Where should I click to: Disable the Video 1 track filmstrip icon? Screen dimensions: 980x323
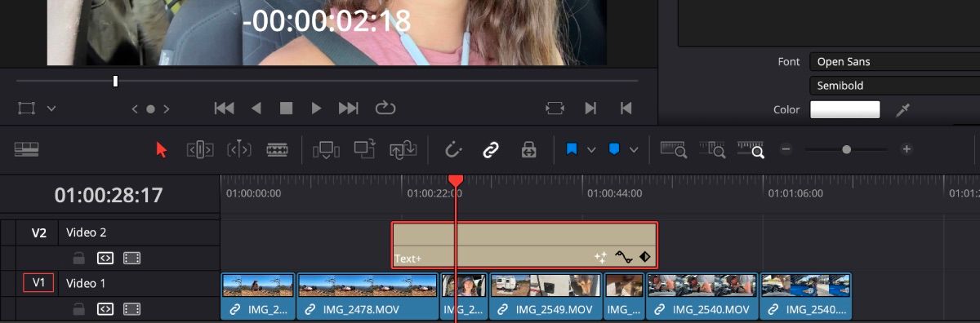click(x=132, y=309)
